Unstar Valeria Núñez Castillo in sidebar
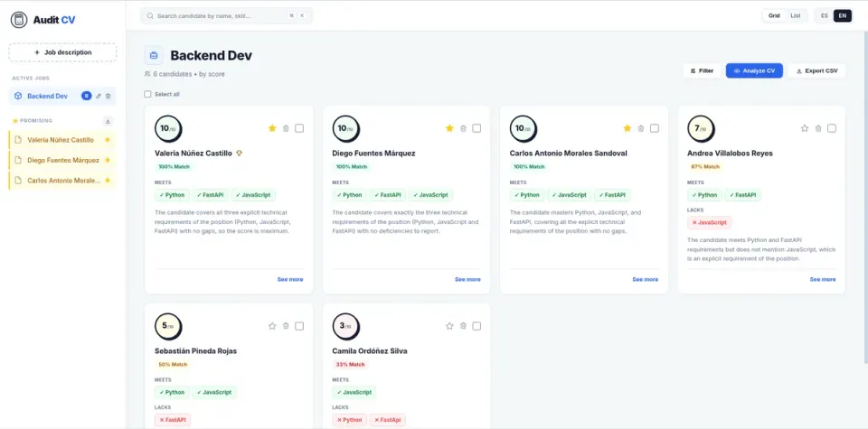This screenshot has width=868, height=429. pos(108,140)
